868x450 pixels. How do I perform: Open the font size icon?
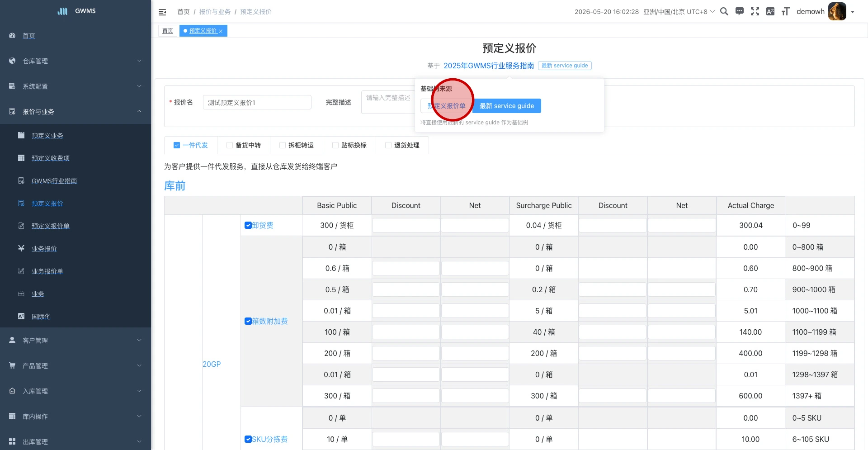tap(786, 11)
